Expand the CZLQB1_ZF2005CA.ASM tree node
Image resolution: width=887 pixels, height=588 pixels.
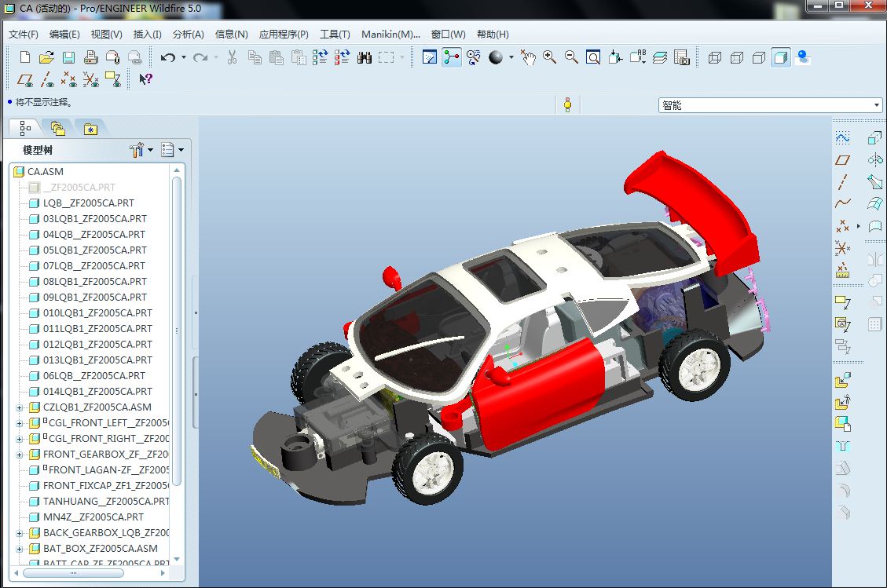(20, 407)
